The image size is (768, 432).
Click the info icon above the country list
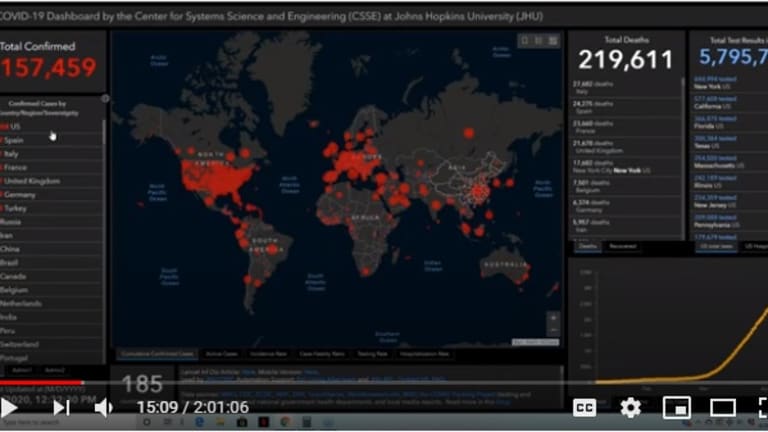tap(105, 98)
